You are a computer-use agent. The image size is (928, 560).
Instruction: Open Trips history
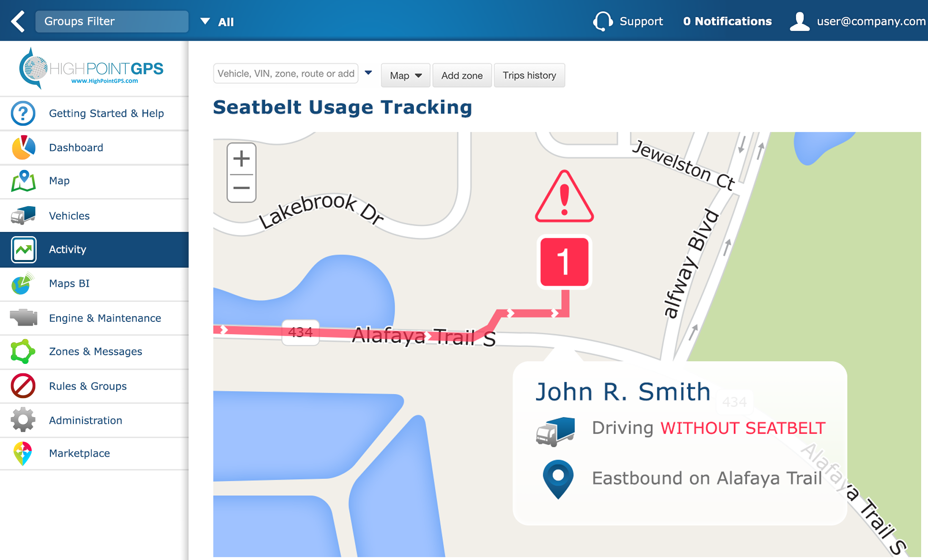[x=529, y=75]
